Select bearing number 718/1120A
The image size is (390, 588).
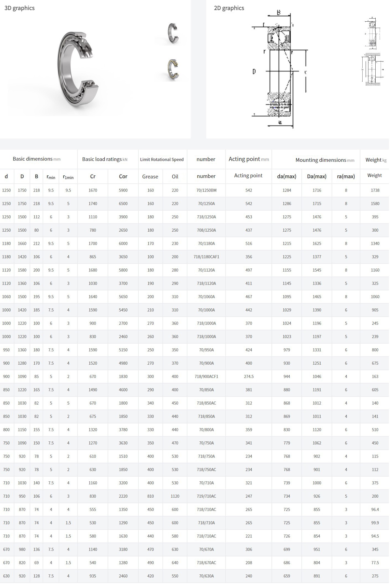coord(206,283)
